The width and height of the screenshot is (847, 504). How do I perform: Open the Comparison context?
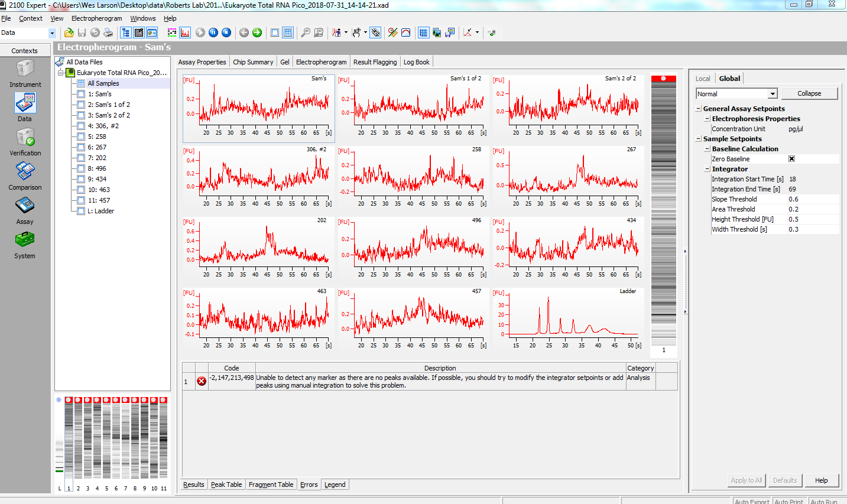[x=25, y=176]
